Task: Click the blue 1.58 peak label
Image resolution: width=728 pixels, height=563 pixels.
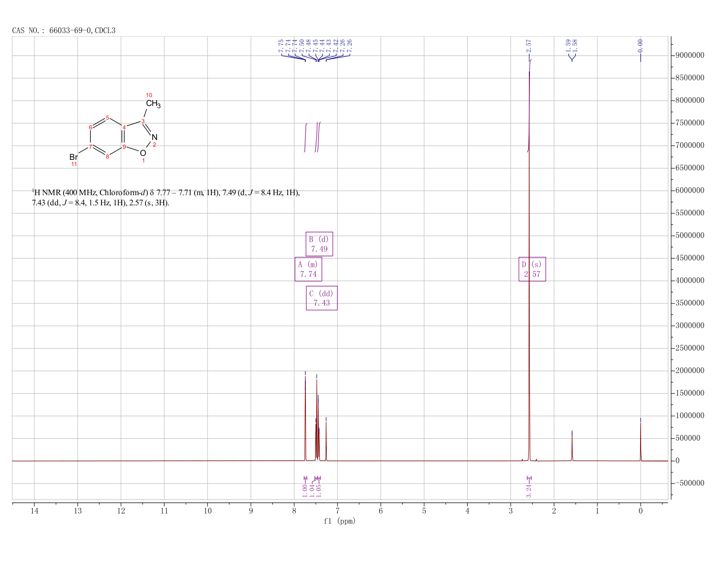Action: click(x=575, y=45)
